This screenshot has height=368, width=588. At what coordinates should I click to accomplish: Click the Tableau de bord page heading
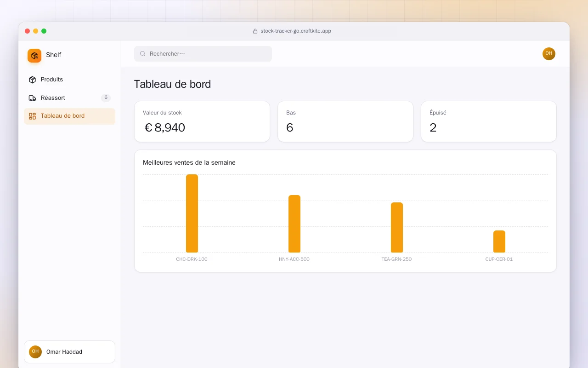click(x=172, y=84)
